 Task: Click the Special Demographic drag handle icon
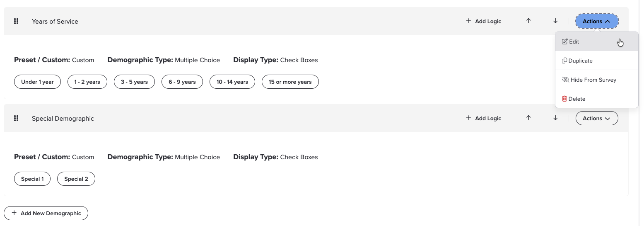(x=16, y=118)
